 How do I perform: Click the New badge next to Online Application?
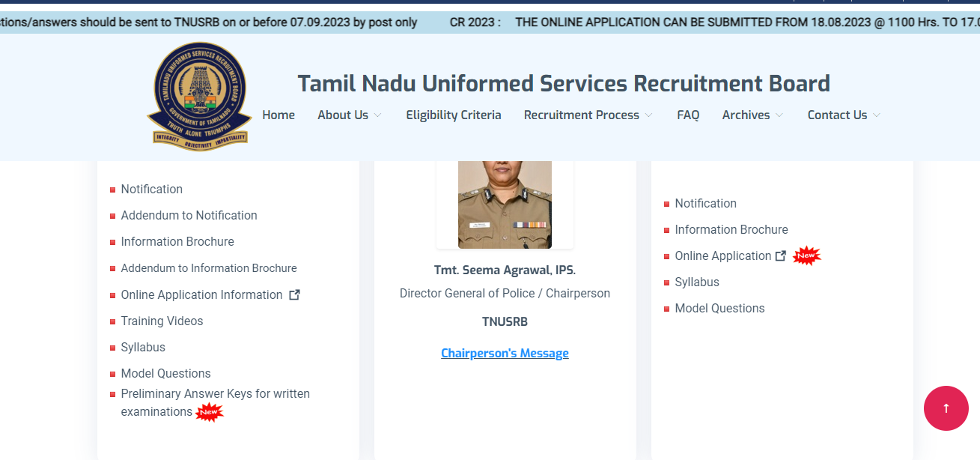coord(806,255)
